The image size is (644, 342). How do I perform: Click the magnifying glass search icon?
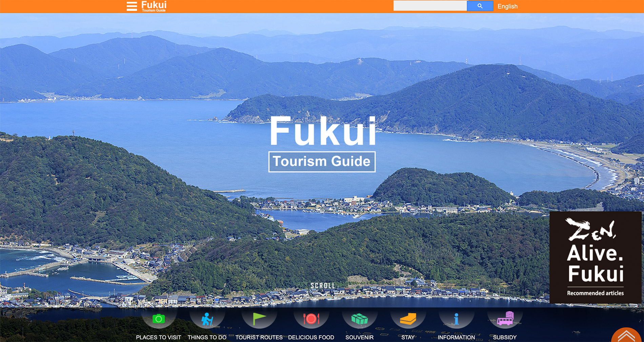(480, 5)
